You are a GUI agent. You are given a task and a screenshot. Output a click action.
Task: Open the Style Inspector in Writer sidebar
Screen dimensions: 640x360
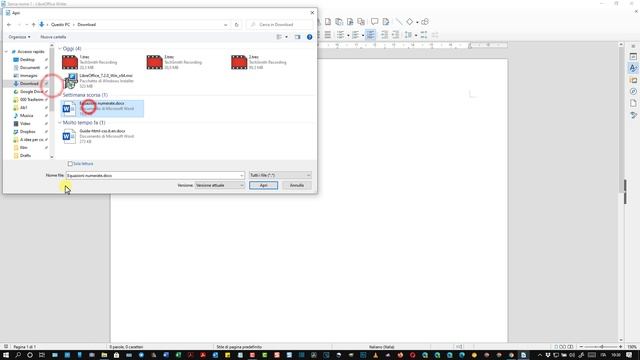[x=633, y=115]
